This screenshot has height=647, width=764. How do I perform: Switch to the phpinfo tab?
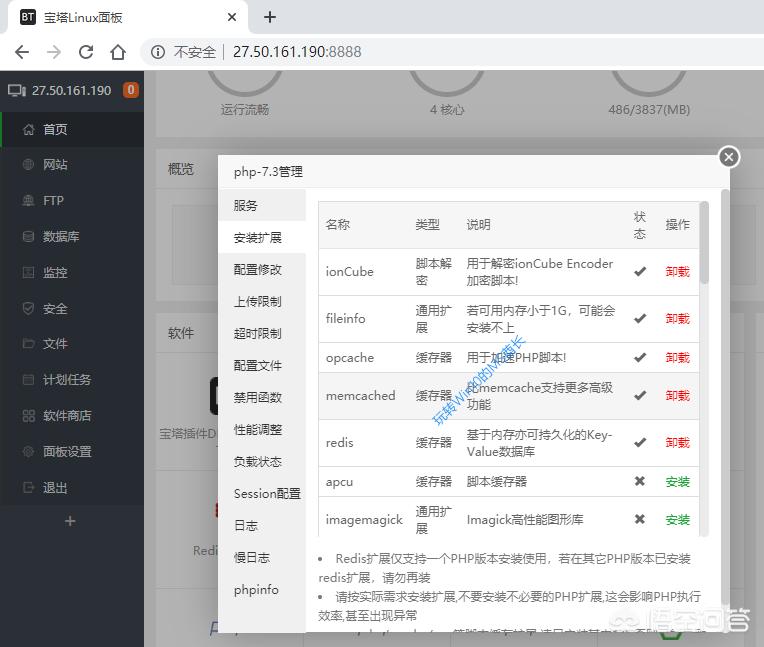coord(262,590)
